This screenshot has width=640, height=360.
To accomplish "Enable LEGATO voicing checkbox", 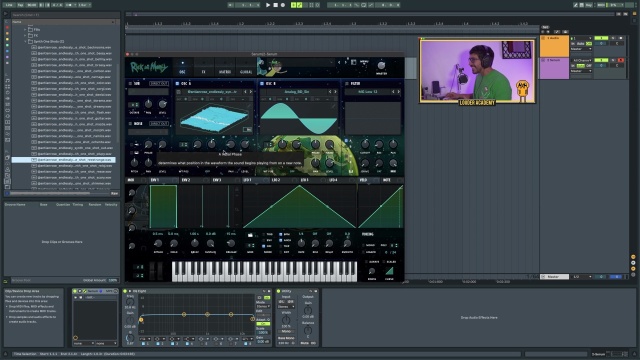I will [364, 252].
